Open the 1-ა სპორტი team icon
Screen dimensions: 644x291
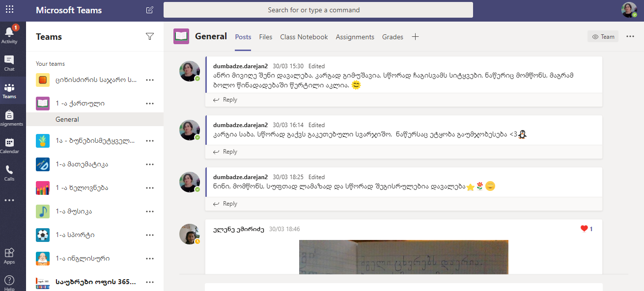(x=43, y=235)
